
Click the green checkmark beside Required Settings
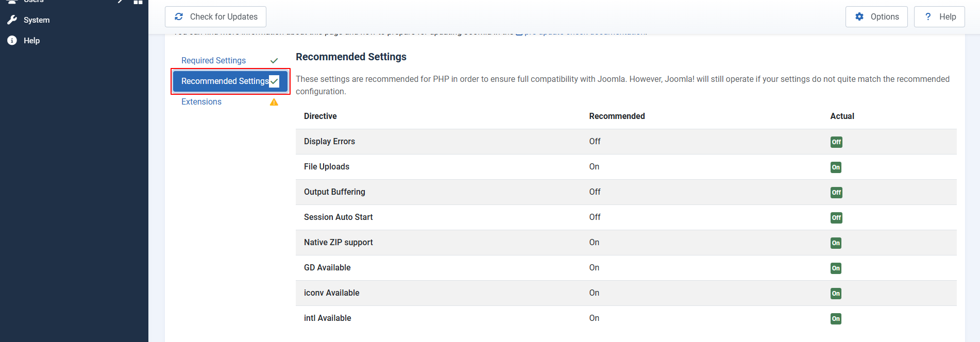(x=274, y=61)
